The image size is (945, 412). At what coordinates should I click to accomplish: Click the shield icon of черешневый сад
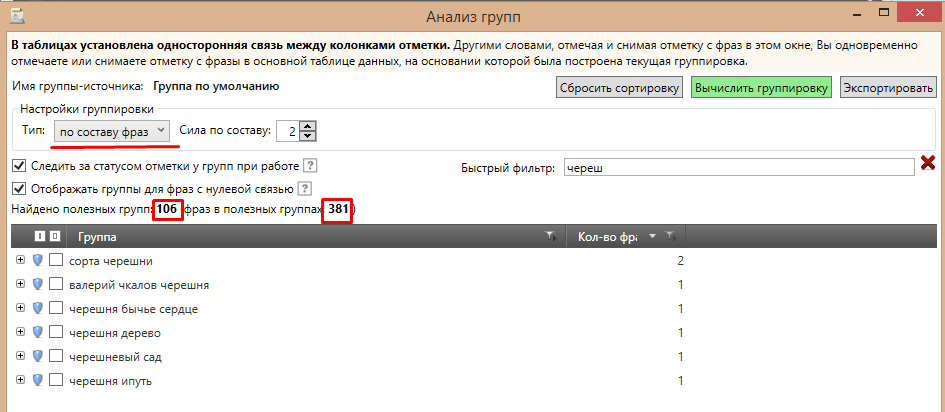[x=37, y=357]
